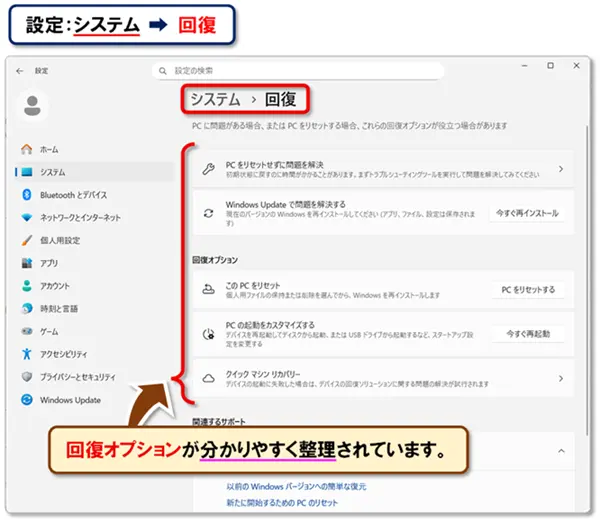Click the vertical scrollbar on the right
600x522 pixels.
point(586,279)
